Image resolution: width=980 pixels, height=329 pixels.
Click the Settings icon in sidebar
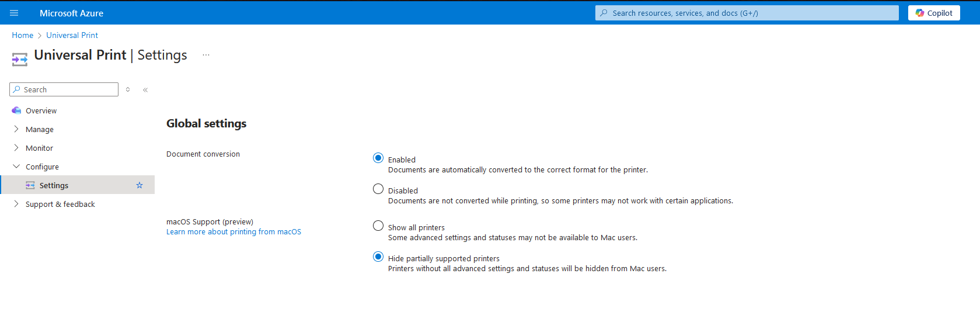point(30,185)
